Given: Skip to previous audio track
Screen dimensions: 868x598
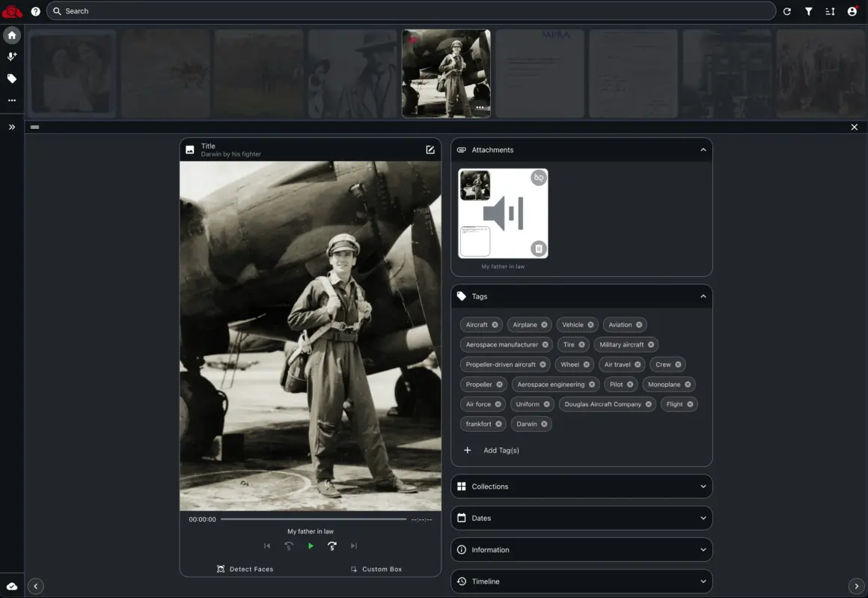Looking at the screenshot, I should 267,546.
